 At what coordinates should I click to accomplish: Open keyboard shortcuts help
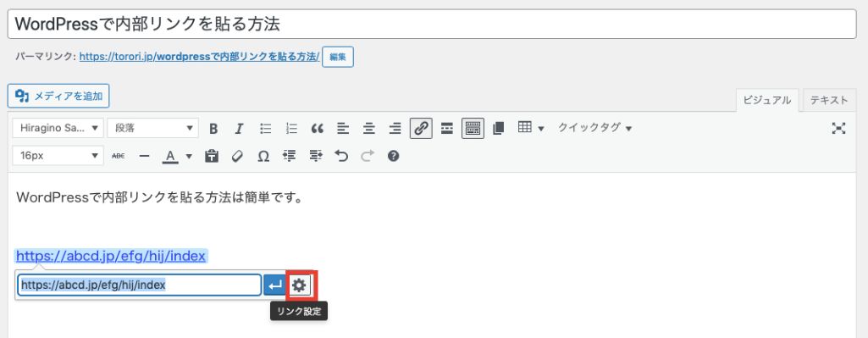(x=393, y=156)
